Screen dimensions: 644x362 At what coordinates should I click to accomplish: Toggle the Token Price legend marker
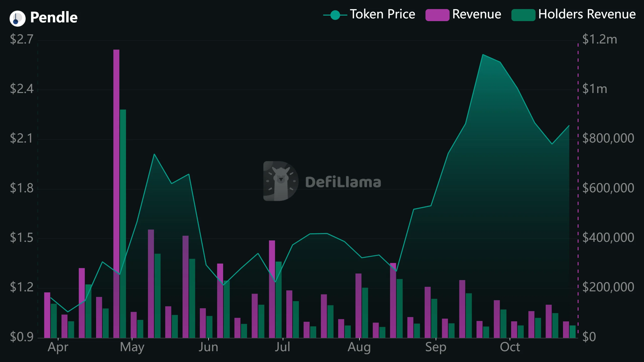335,15
